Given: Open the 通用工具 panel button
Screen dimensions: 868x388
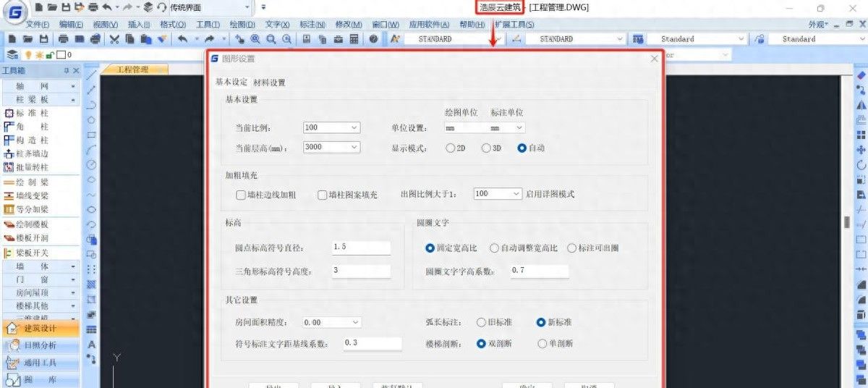Looking at the screenshot, I should [x=40, y=363].
